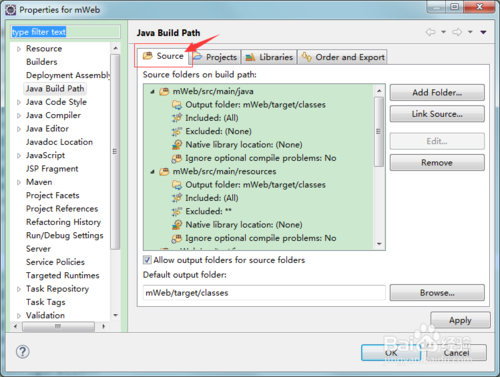
Task: Click the Apply button
Action: pyautogui.click(x=460, y=320)
